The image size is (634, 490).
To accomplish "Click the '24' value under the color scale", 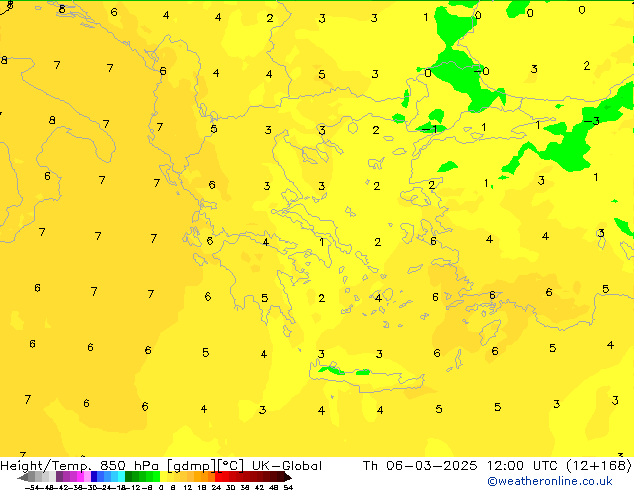I will (216, 488).
